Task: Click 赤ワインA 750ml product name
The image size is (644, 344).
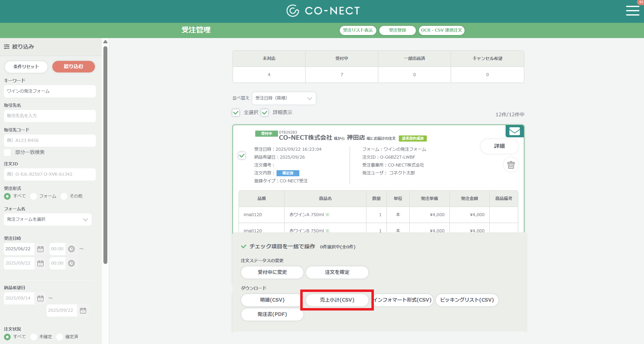Action: click(307, 215)
